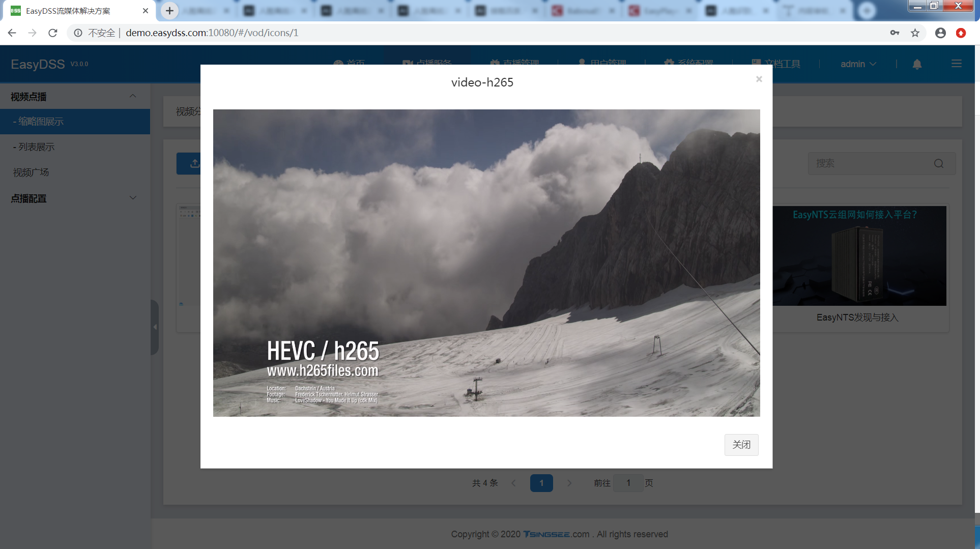This screenshot has height=549, width=980.
Task: Expand the 点播配置 sidebar section
Action: click(133, 198)
